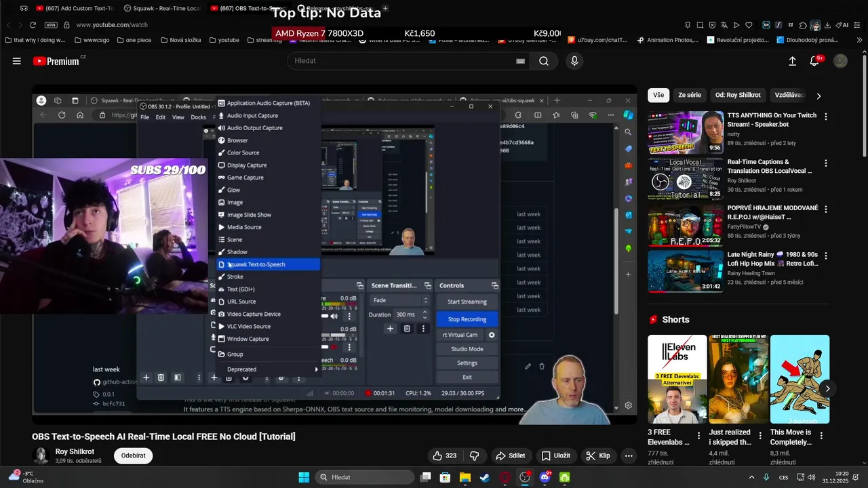Viewport: 868px width, 488px height.
Task: Open Task View on taskbar
Action: (x=425, y=477)
